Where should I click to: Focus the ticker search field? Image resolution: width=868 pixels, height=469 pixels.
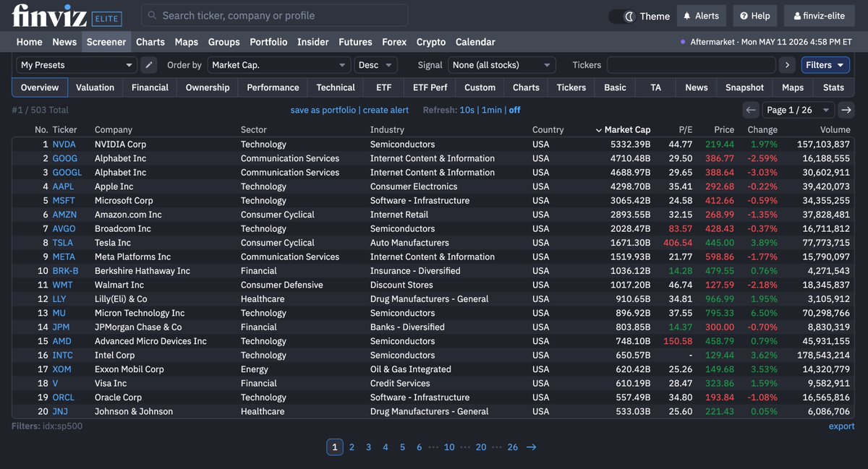point(275,15)
